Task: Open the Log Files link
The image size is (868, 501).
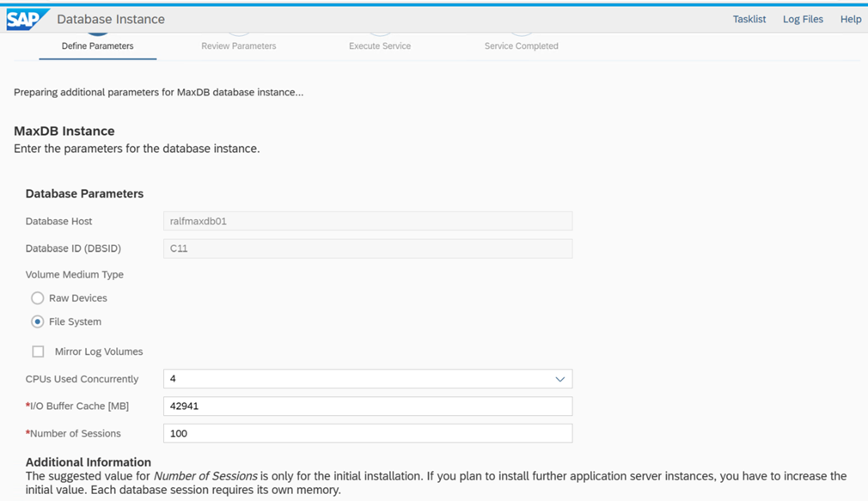Action: tap(803, 20)
